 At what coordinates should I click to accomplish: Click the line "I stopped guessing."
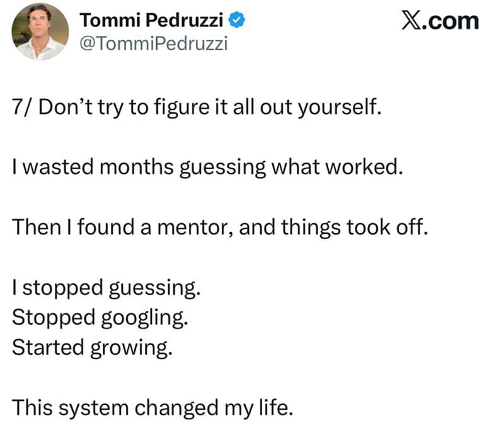pyautogui.click(x=106, y=288)
